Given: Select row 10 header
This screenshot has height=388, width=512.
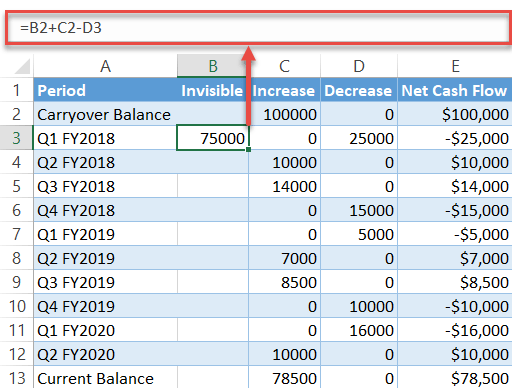Looking at the screenshot, I should click(17, 306).
